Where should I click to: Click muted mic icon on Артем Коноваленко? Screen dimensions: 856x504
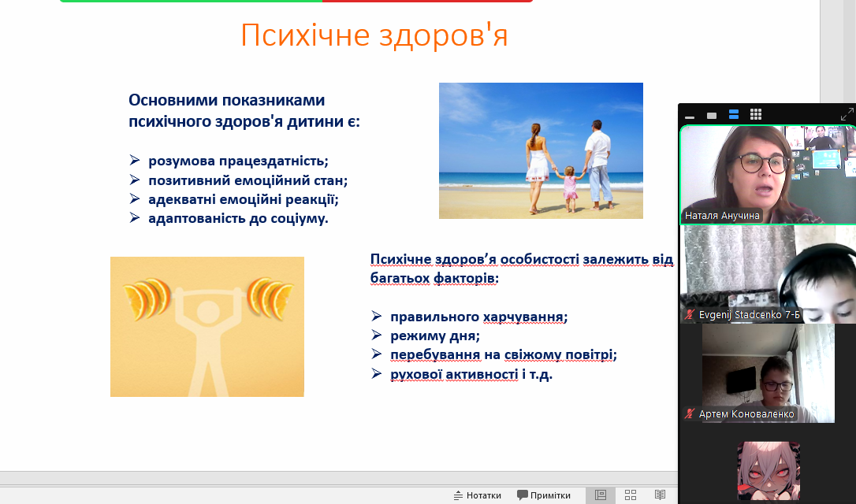690,414
